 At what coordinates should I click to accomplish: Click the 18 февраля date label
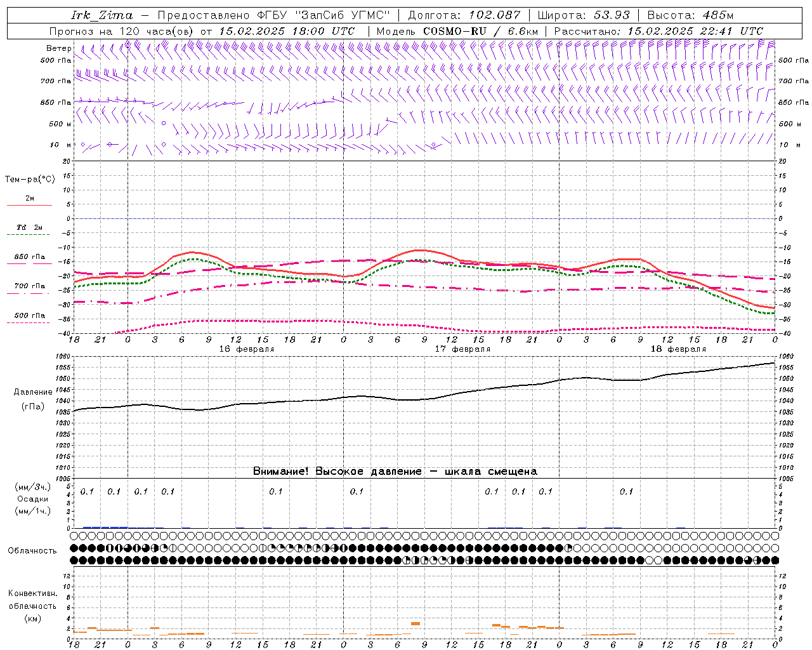click(x=678, y=349)
